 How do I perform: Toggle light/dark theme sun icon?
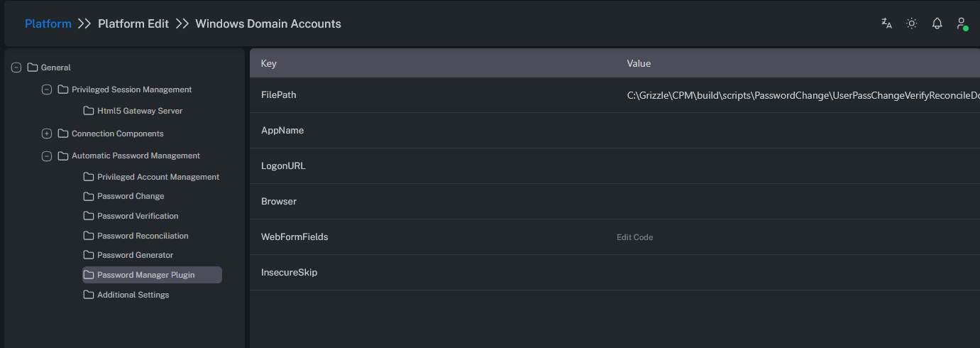click(912, 23)
